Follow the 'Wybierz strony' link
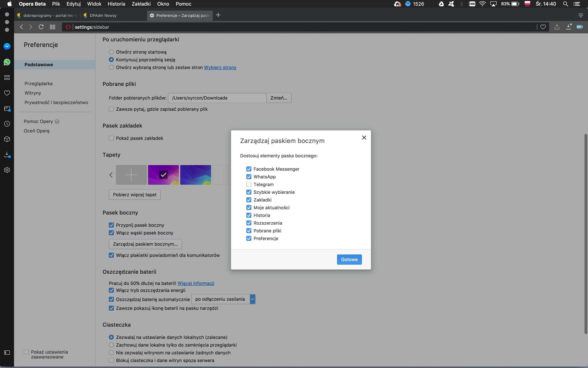 220,67
